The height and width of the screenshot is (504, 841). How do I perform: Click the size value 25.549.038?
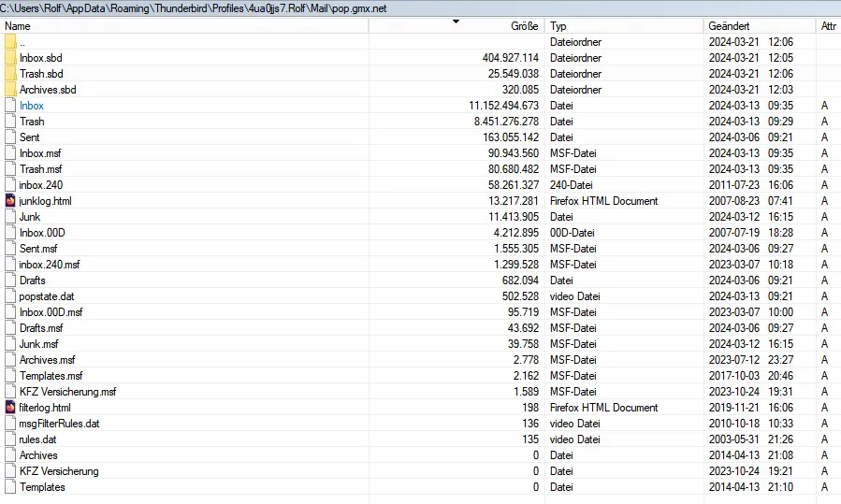[x=513, y=74]
